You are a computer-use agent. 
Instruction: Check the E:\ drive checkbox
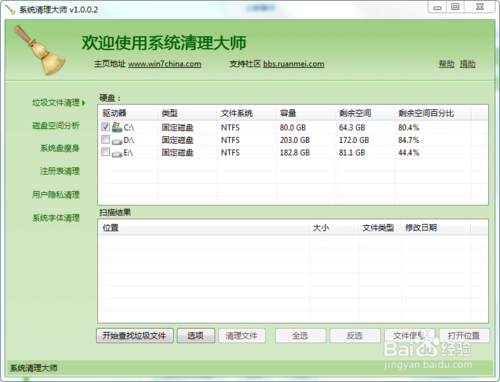click(x=105, y=152)
